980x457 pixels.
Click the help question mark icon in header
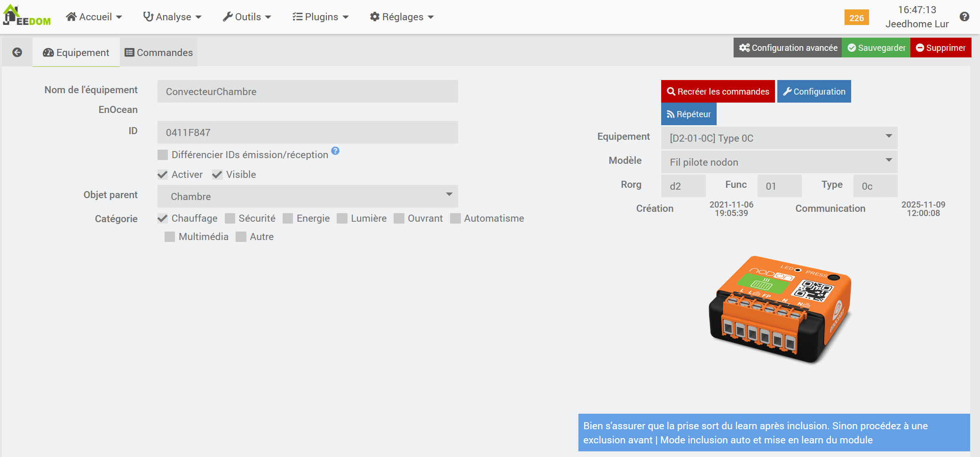[x=964, y=16]
